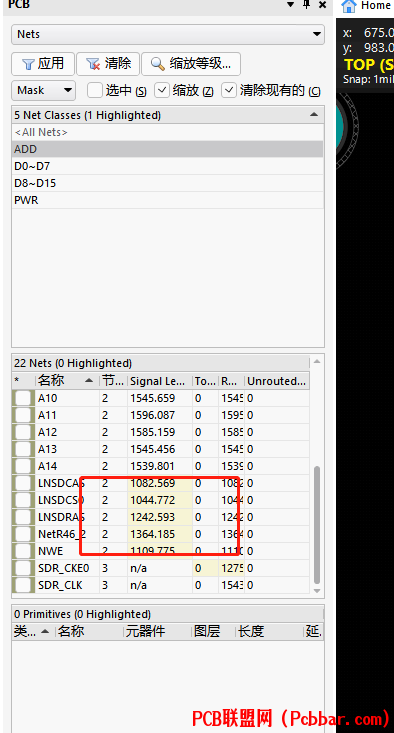
Task: Click the apply filter funnel icon
Action: [x=28, y=64]
